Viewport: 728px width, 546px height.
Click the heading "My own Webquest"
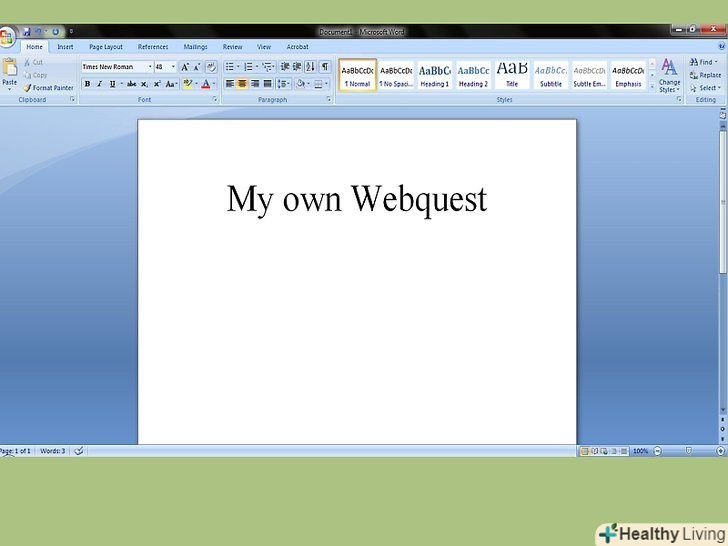pos(357,200)
